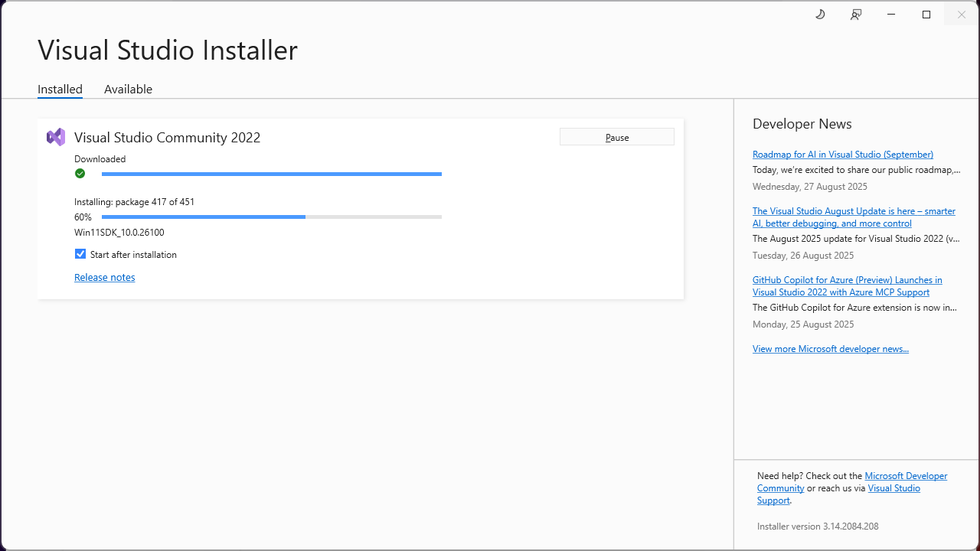This screenshot has width=980, height=551.
Task: Close the Visual Studio Installer window
Action: [x=962, y=15]
